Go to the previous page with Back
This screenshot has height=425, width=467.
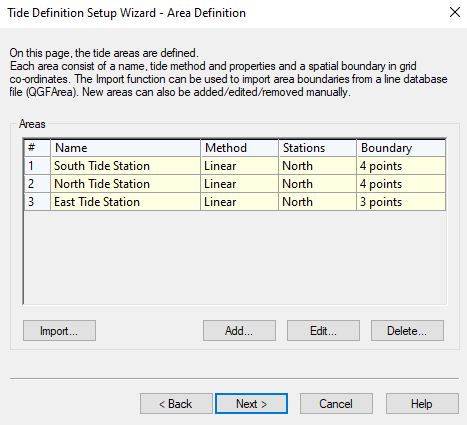176,404
